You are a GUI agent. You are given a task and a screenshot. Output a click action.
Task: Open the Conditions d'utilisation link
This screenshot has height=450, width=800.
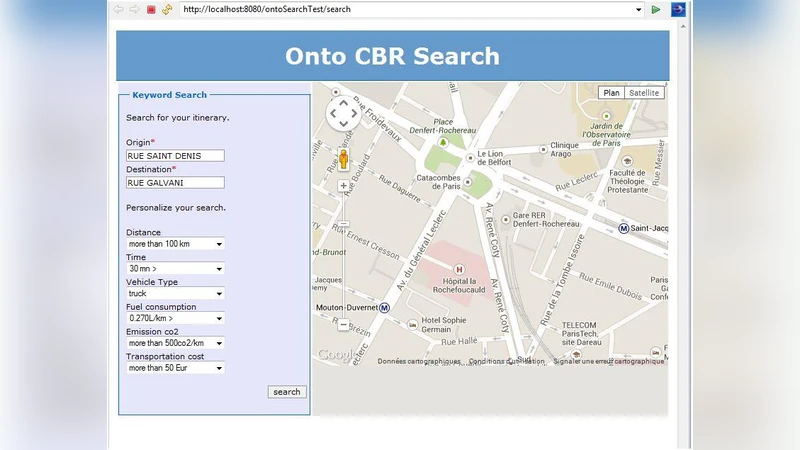(506, 362)
